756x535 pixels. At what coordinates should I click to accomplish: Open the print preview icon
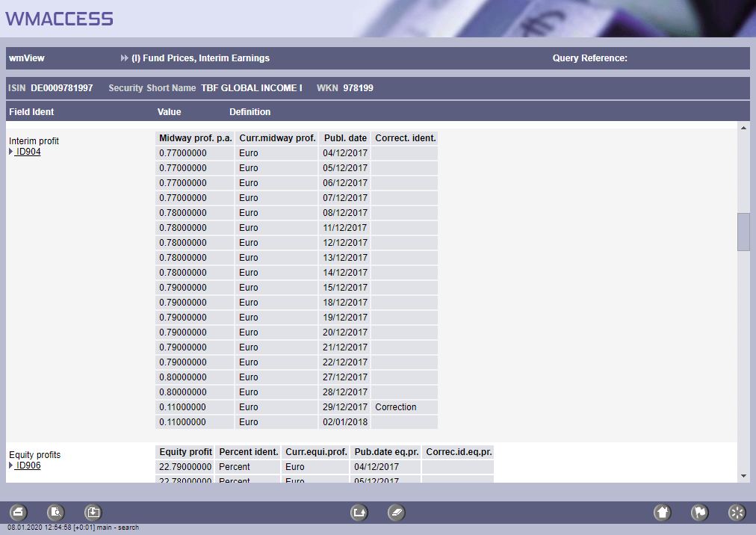56,513
